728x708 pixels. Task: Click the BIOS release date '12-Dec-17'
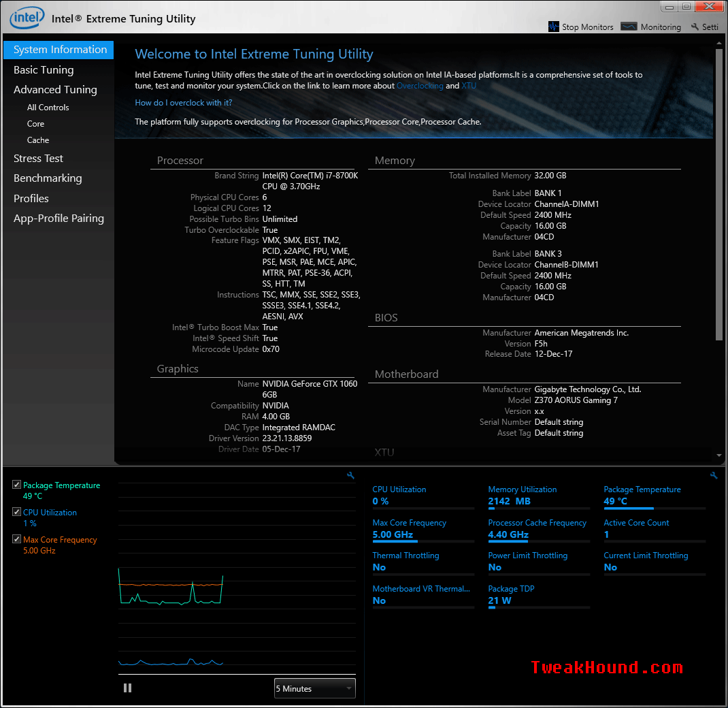click(x=553, y=354)
